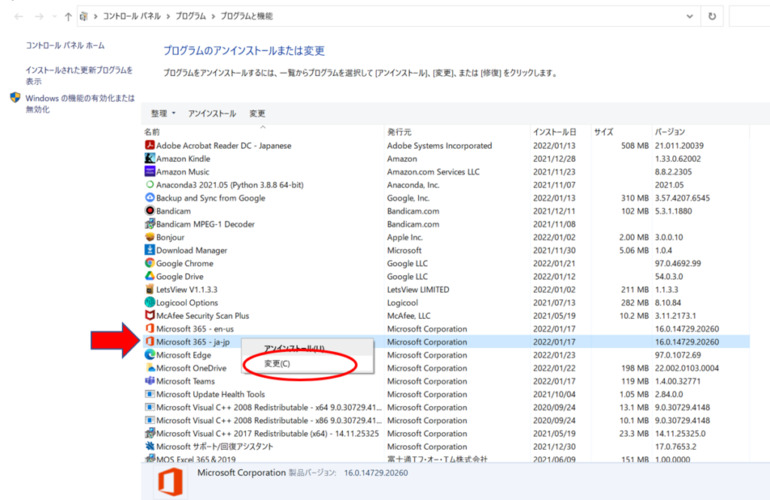Viewport: 770px width, 500px height.
Task: Select the Microsoft Teams icon
Action: [150, 381]
